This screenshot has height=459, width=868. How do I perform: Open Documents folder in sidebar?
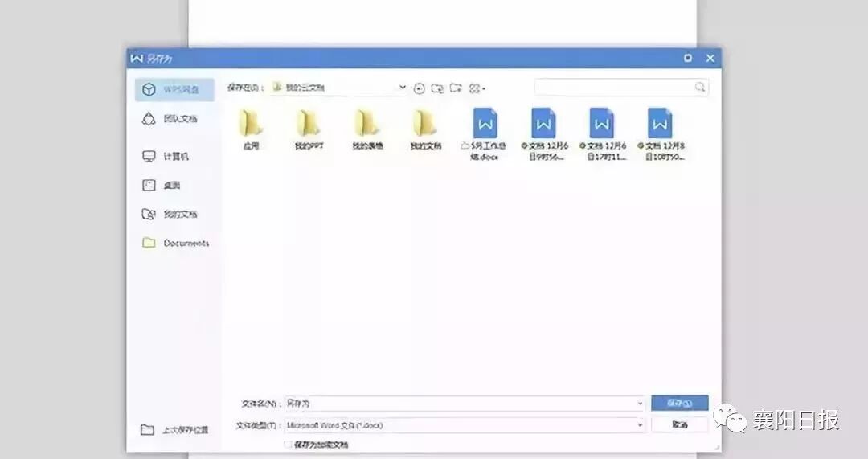(174, 243)
